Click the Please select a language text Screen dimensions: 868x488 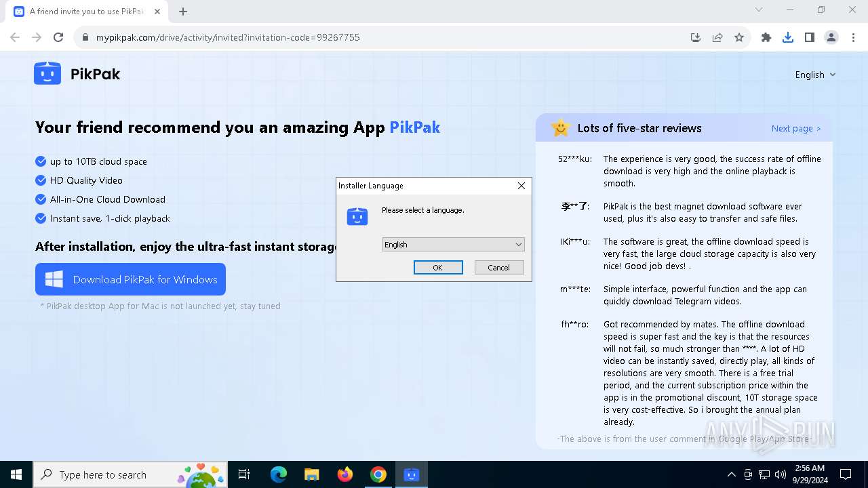pos(423,210)
